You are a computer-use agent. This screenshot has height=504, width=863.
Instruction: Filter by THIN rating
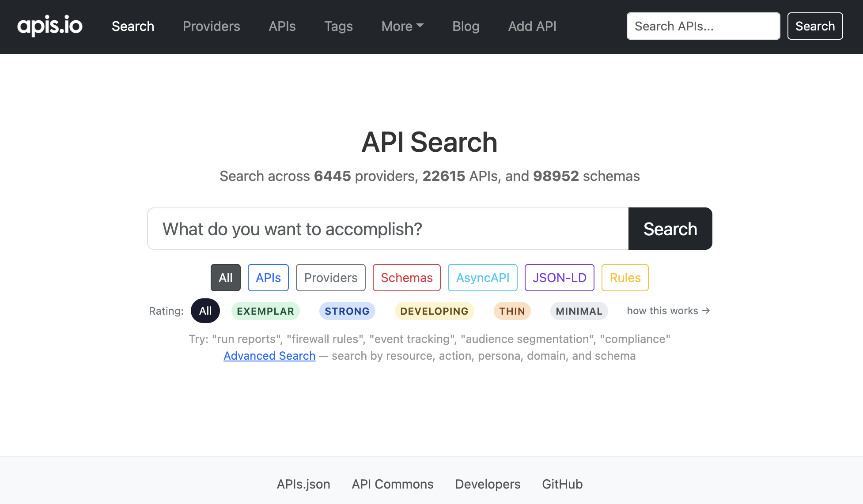point(512,311)
